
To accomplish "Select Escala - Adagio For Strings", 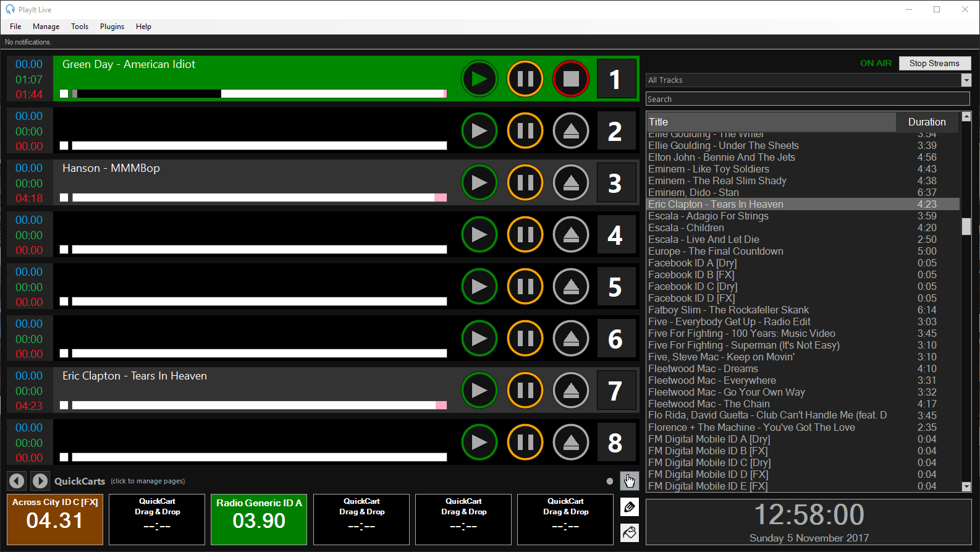I will tap(803, 216).
